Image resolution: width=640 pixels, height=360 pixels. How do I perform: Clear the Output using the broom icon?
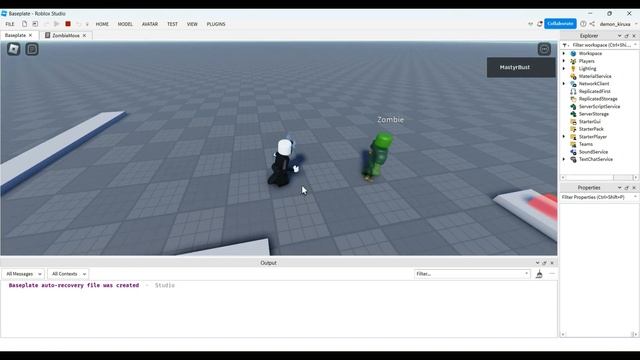pyautogui.click(x=539, y=274)
